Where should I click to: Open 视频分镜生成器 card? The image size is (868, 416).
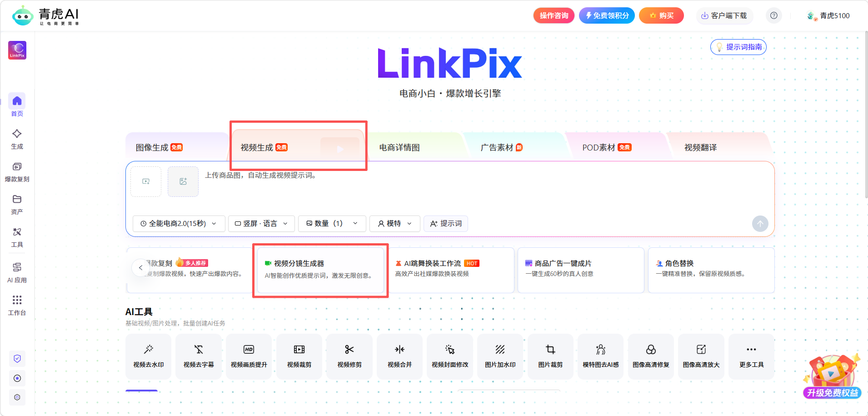tap(320, 270)
